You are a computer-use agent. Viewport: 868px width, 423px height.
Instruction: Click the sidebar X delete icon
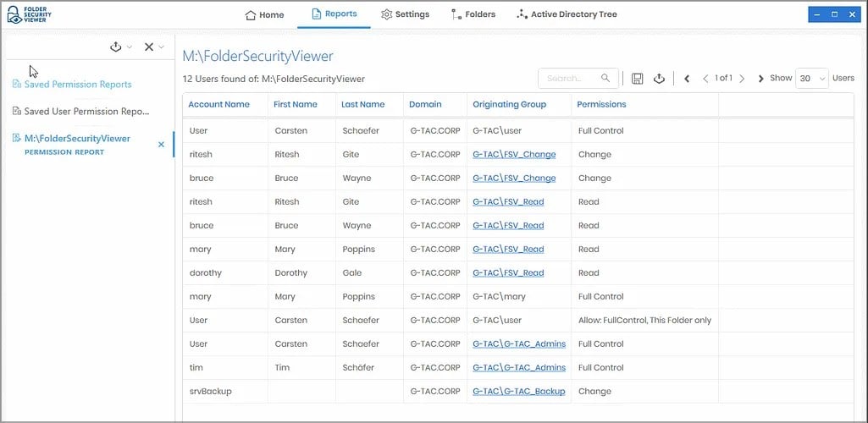149,47
